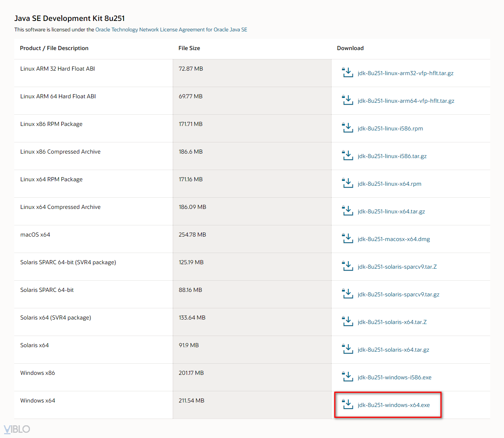Download jdk-8u251-macosx-x64.dmg via its filename link
The image size is (504, 438).
394,239
